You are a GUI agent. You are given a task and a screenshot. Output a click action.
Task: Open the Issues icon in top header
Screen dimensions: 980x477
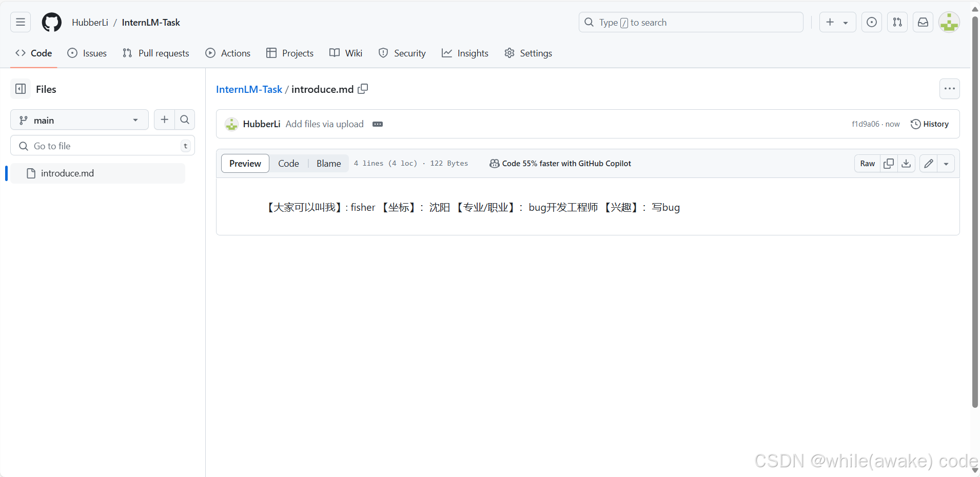pyautogui.click(x=872, y=22)
